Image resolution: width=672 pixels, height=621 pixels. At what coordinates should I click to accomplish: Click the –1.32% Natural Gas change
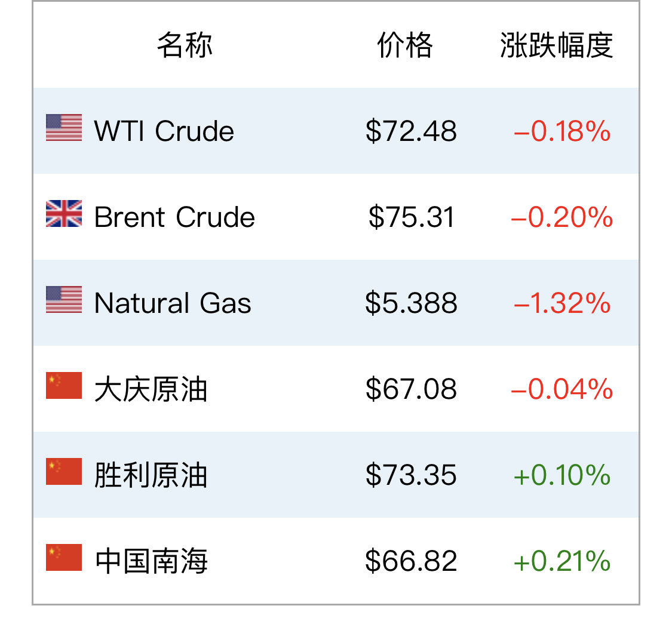[x=562, y=303]
